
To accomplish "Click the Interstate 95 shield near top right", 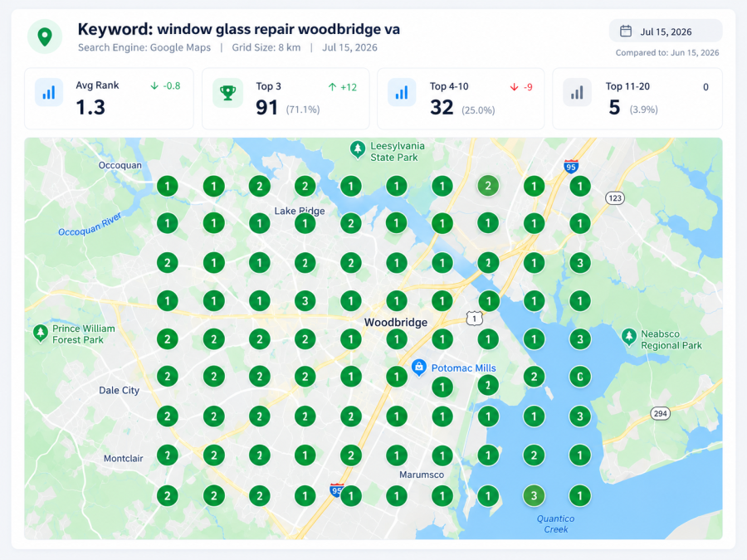I will pyautogui.click(x=571, y=166).
